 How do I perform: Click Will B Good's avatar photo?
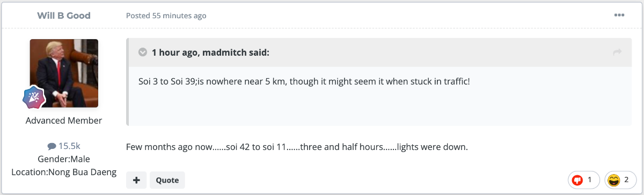point(64,73)
